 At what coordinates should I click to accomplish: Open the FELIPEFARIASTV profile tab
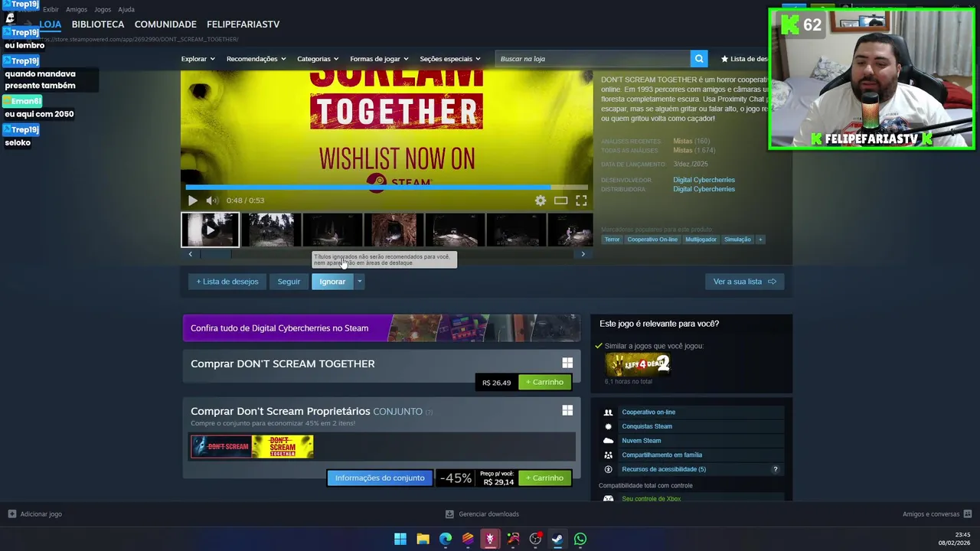(x=243, y=24)
